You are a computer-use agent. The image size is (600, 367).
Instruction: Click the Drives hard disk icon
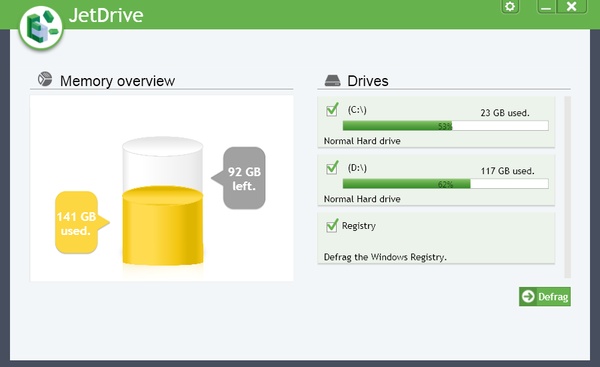pos(332,80)
